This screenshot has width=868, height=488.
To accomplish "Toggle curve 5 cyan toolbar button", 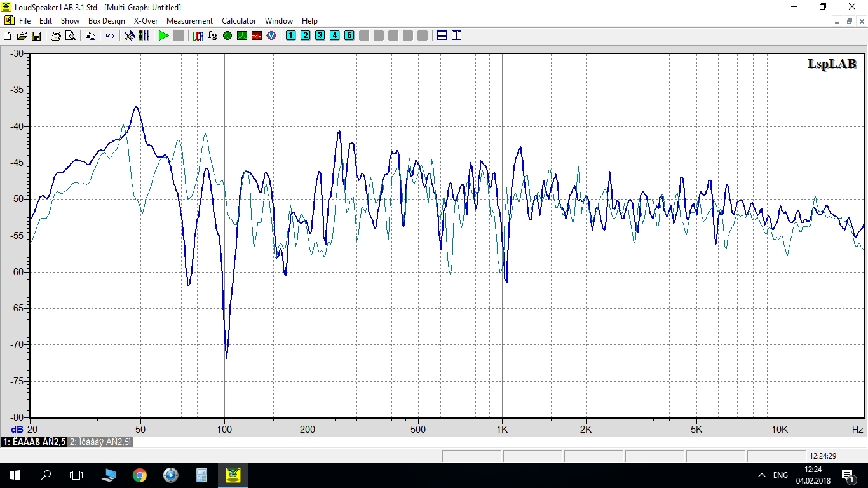I will [349, 36].
